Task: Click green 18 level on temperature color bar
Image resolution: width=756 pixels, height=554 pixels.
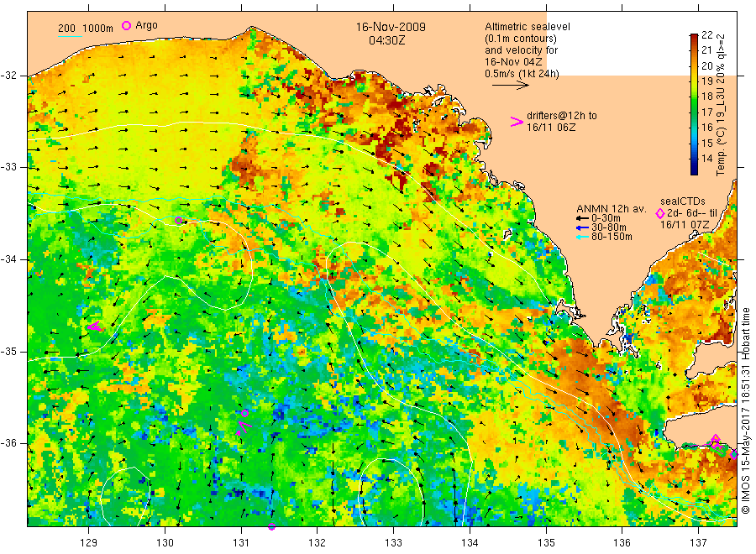Action: click(x=694, y=97)
